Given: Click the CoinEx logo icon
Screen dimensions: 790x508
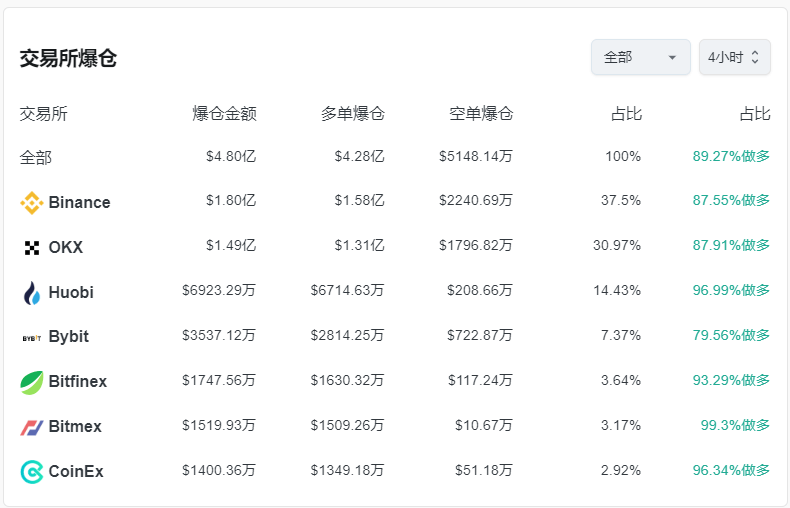Looking at the screenshot, I should pos(32,472).
